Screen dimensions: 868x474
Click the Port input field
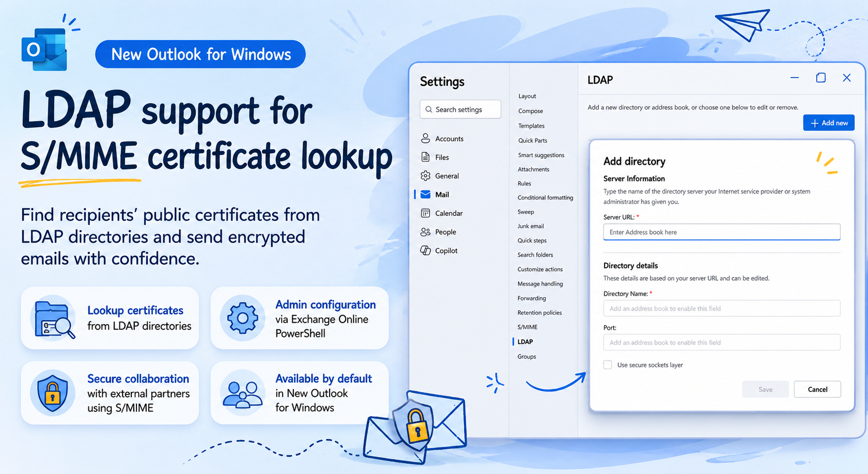click(x=721, y=342)
